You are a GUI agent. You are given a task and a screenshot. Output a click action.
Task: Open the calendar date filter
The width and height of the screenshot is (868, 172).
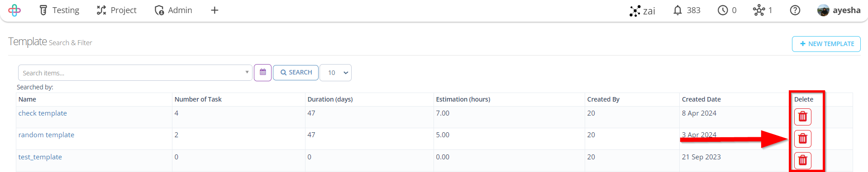point(262,72)
